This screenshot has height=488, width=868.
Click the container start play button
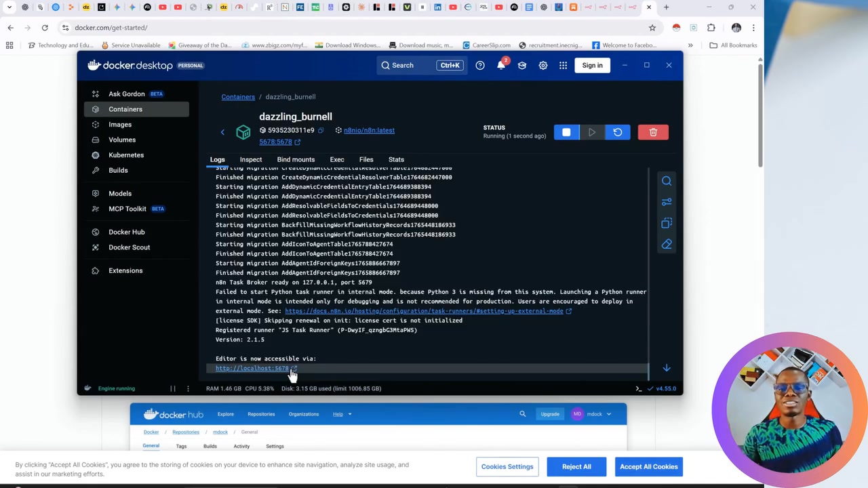[x=592, y=132]
